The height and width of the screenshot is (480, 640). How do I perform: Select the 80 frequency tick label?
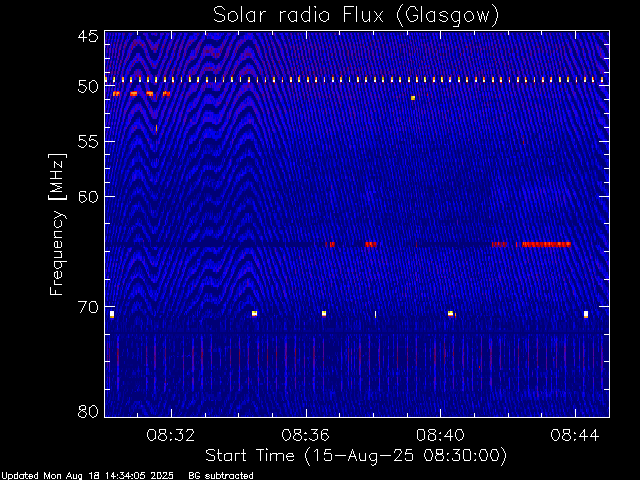[x=88, y=411]
